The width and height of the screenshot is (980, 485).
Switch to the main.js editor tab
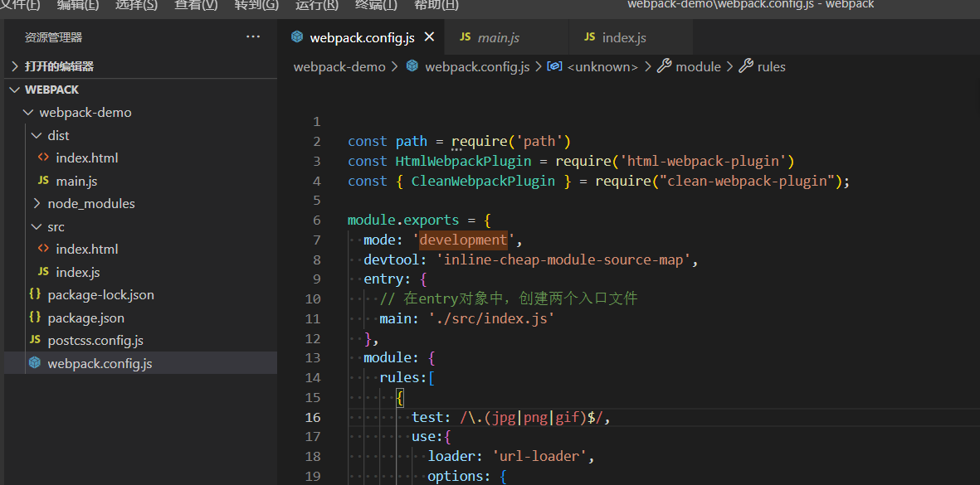click(x=507, y=37)
